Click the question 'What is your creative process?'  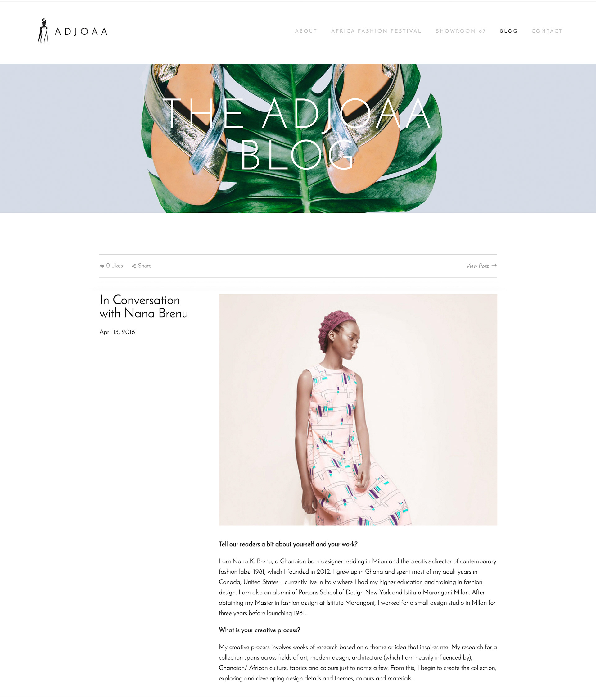259,630
